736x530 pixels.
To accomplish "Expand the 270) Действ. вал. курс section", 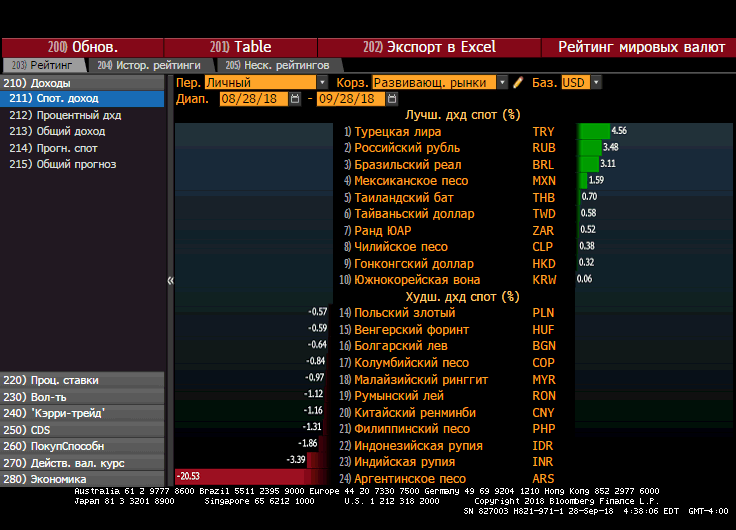I will click(x=83, y=463).
